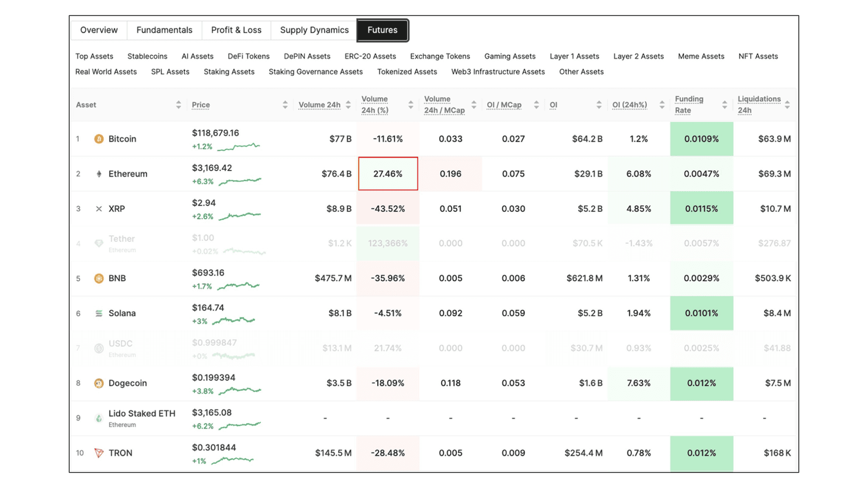Filter by DePIN Assets

307,56
